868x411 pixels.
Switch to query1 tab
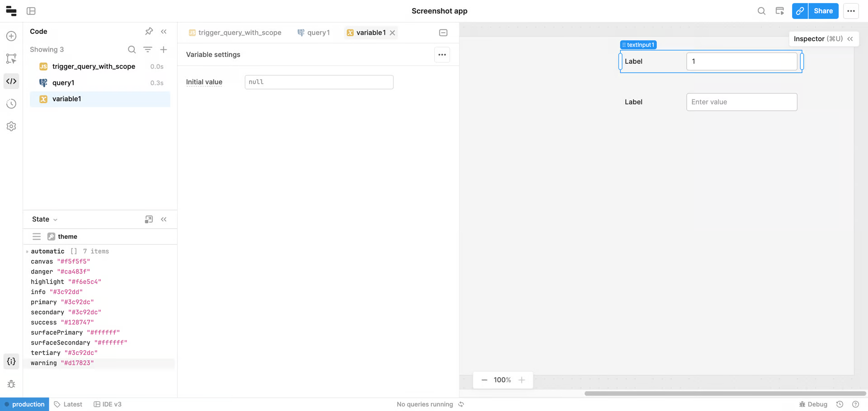314,33
